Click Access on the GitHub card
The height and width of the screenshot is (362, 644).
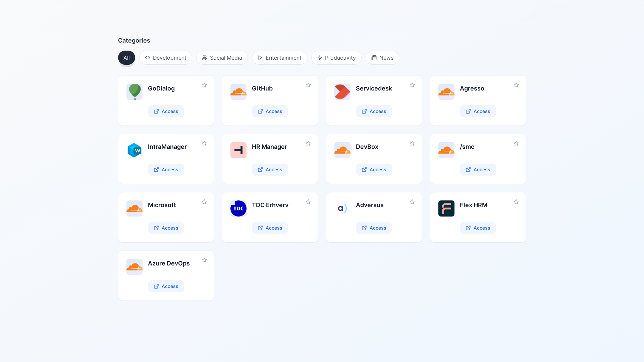click(270, 111)
